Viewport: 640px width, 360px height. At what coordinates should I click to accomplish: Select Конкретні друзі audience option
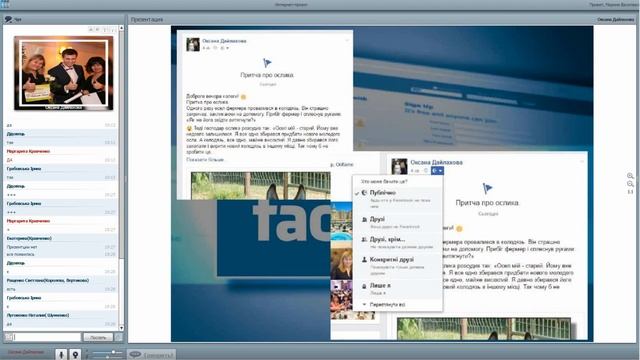click(398, 265)
